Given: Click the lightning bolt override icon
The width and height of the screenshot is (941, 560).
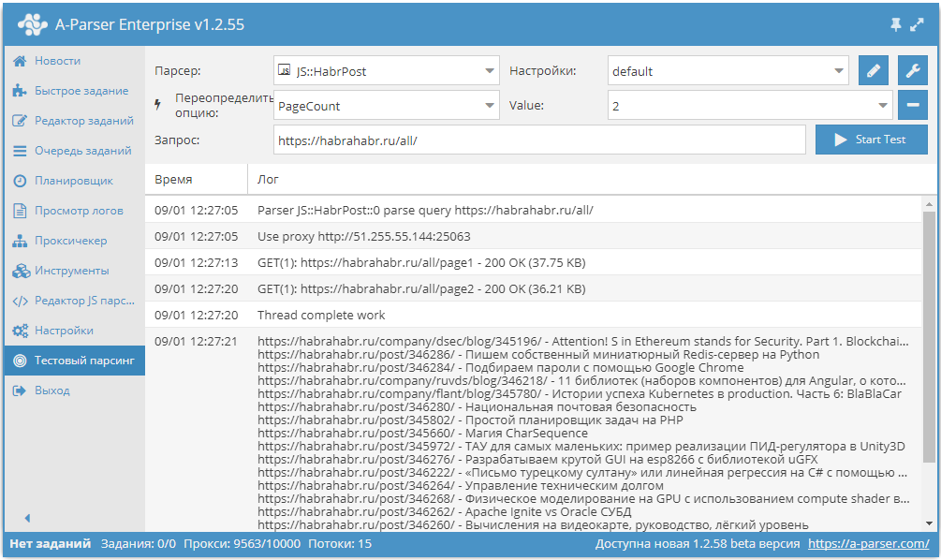Looking at the screenshot, I should coord(158,105).
